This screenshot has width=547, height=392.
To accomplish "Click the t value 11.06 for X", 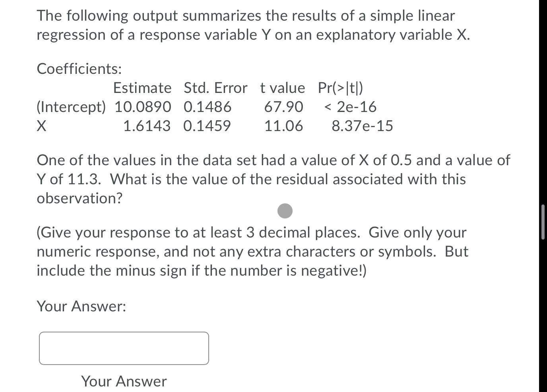I will 283,126.
